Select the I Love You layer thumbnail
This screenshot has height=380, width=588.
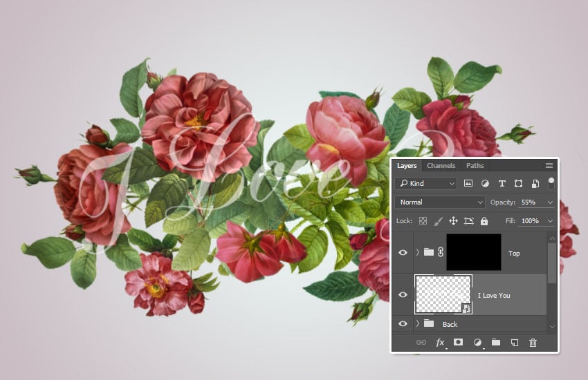click(443, 294)
